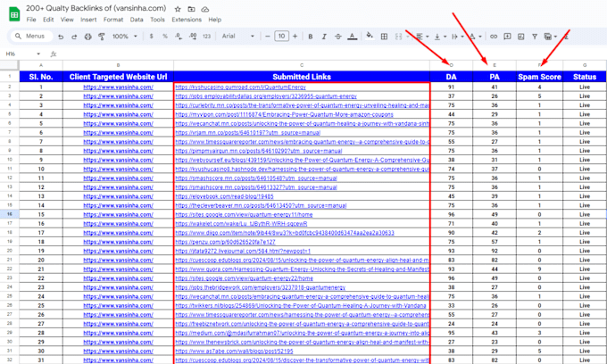Screen dimensions: 607x364
Task: Select column G header
Action: tap(585, 65)
